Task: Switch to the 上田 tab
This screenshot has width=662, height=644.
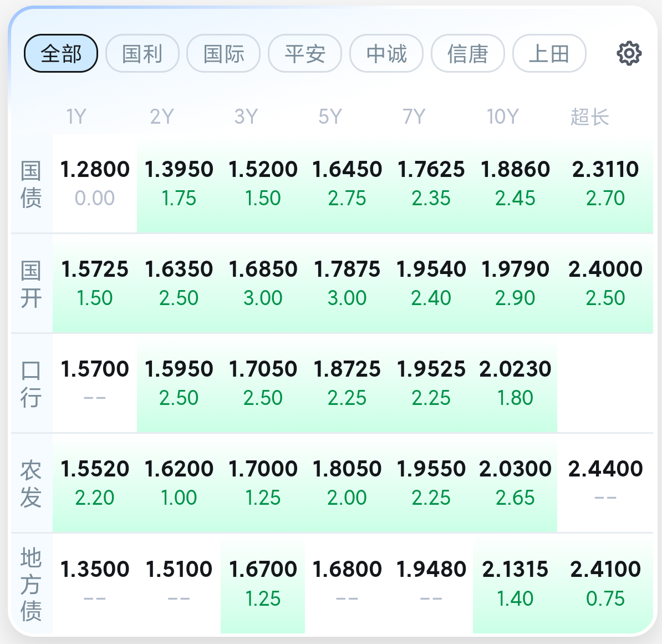Action: pyautogui.click(x=549, y=54)
